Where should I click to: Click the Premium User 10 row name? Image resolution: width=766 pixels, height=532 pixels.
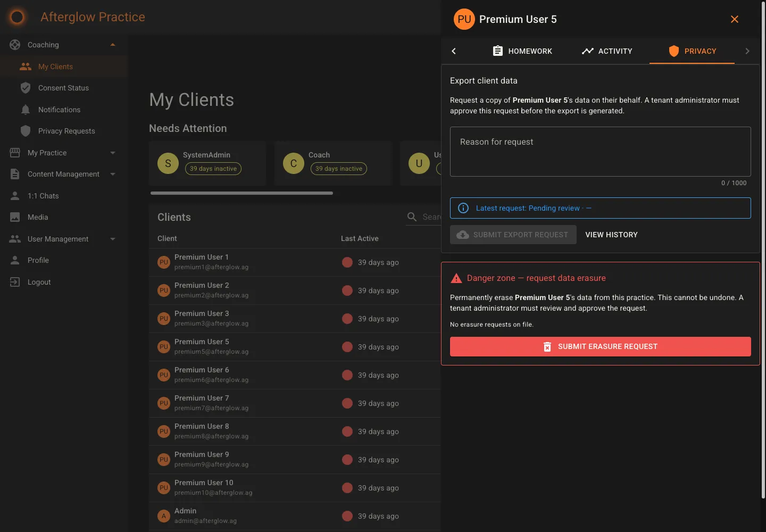pyautogui.click(x=204, y=483)
